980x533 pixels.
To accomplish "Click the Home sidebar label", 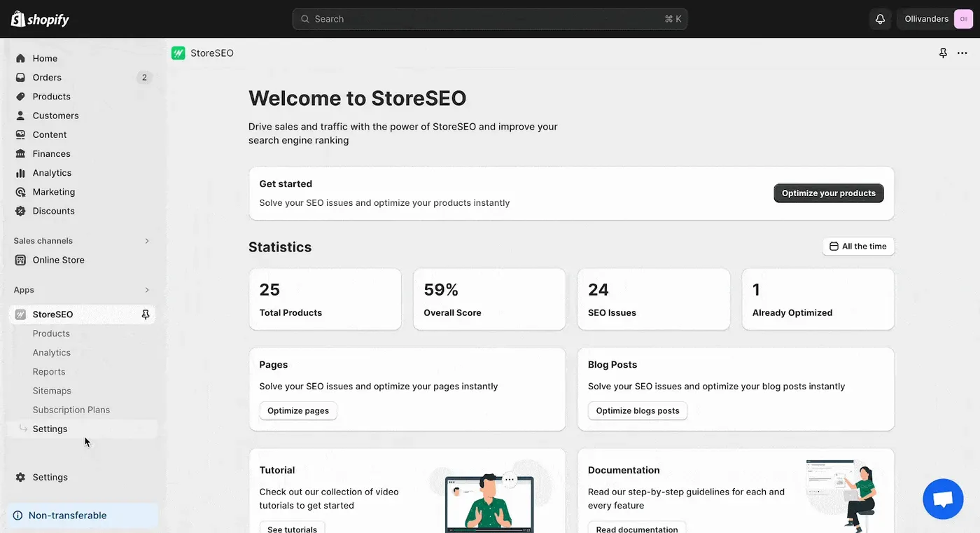I will click(x=45, y=59).
